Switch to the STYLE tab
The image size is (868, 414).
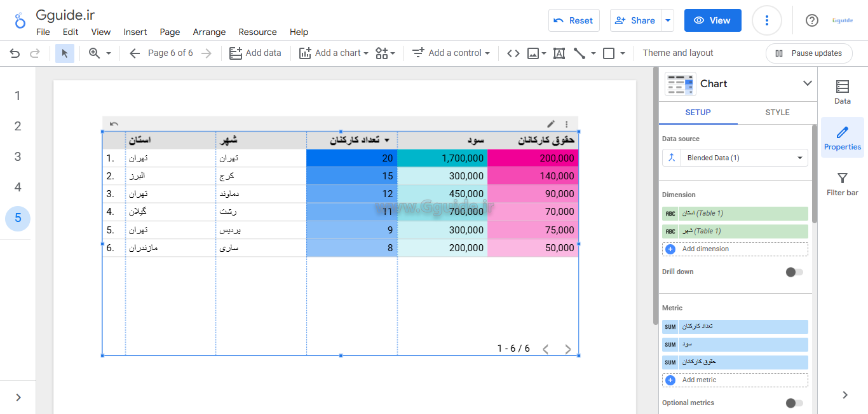pyautogui.click(x=777, y=113)
